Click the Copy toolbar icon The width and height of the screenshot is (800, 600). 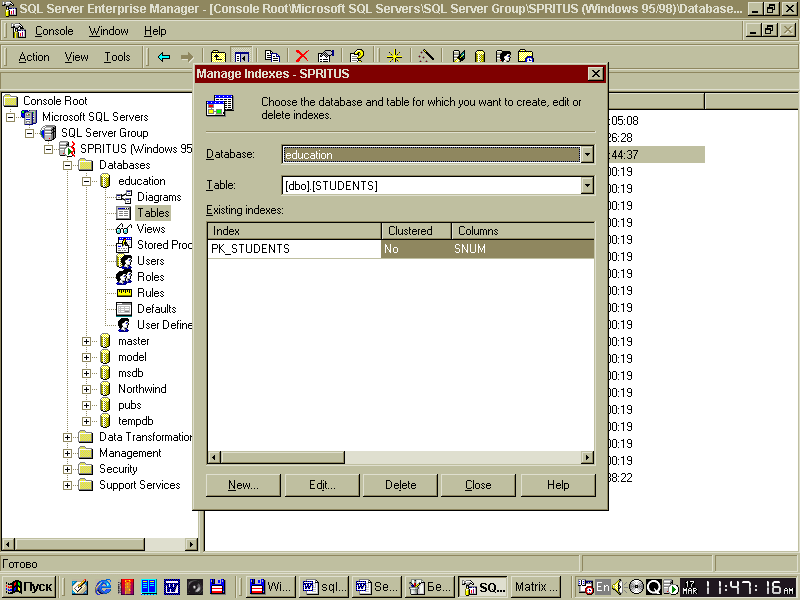[x=272, y=57]
